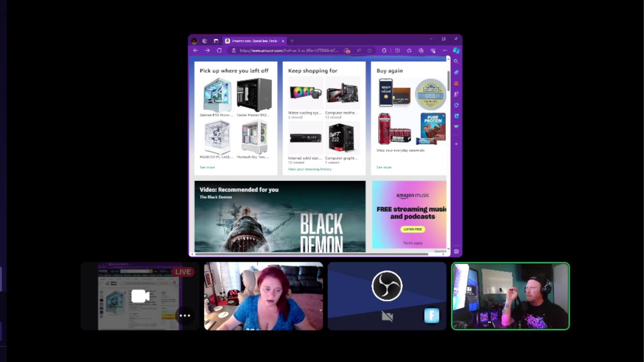Open the Edge profile avatar
The width and height of the screenshot is (644, 362).
pos(194,41)
